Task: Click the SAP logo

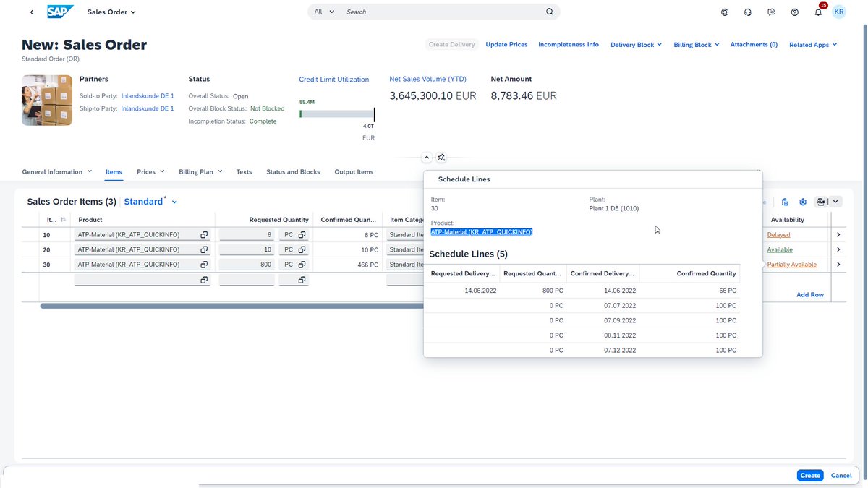Action: 60,12
